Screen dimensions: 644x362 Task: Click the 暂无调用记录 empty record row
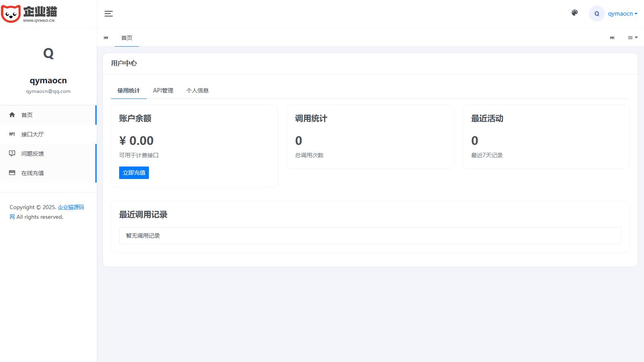370,236
